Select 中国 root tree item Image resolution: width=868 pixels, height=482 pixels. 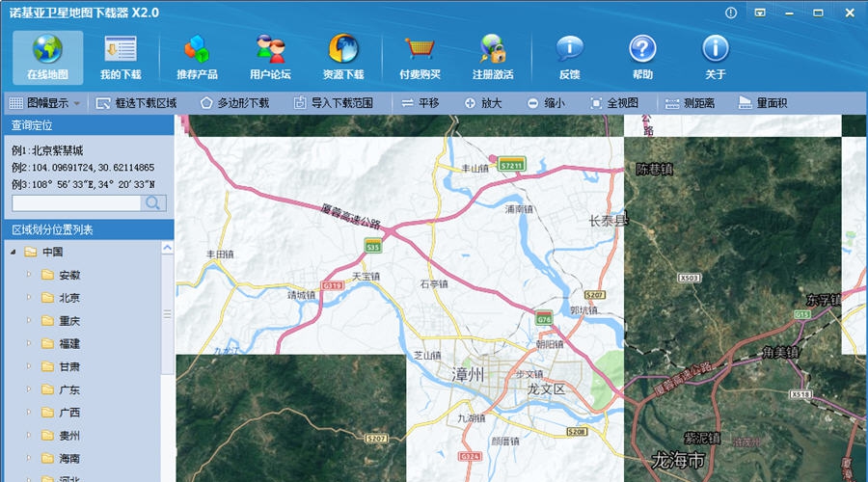pos(53,252)
